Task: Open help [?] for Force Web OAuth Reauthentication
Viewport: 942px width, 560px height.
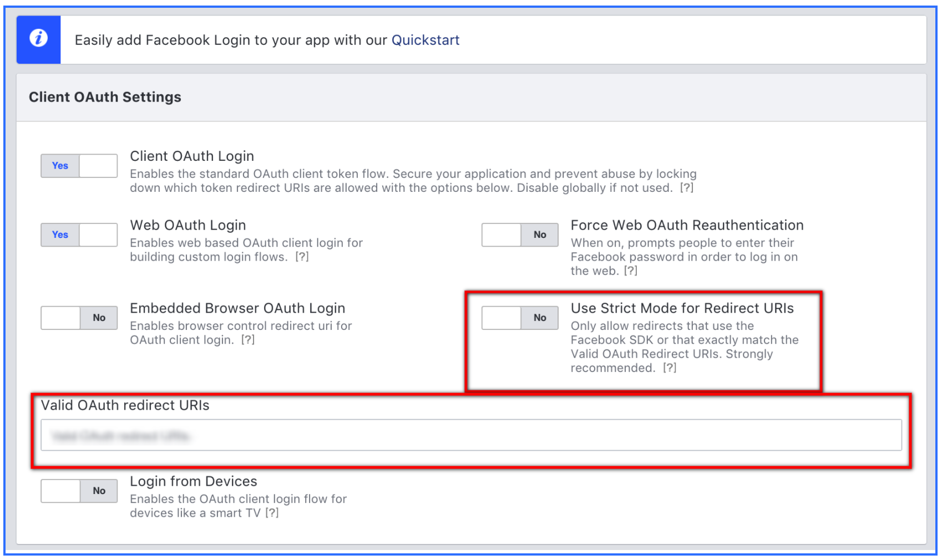Action: point(631,271)
